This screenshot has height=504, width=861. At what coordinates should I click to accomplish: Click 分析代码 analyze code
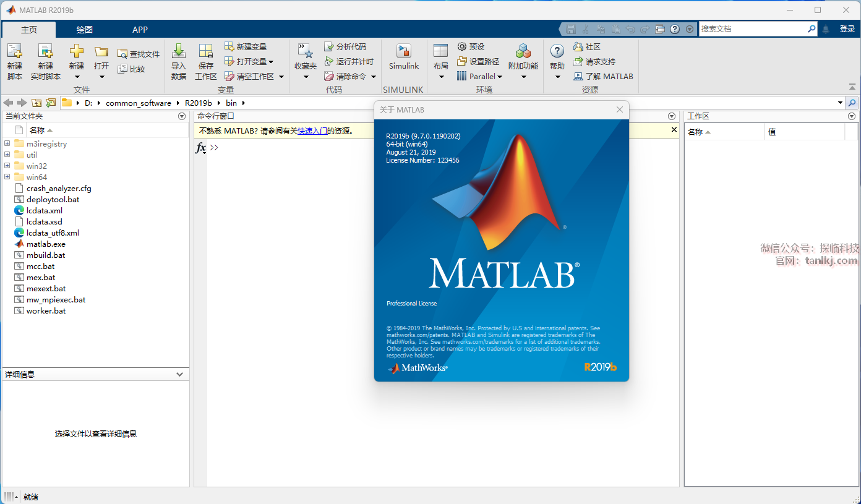(345, 46)
